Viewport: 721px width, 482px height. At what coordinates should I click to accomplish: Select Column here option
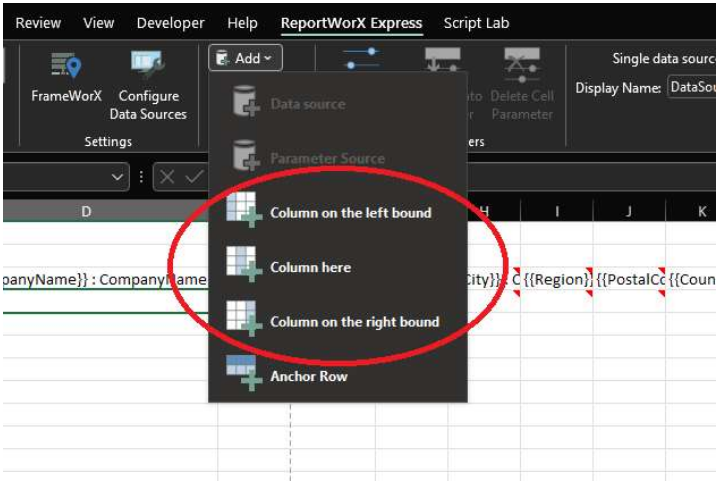point(338,267)
